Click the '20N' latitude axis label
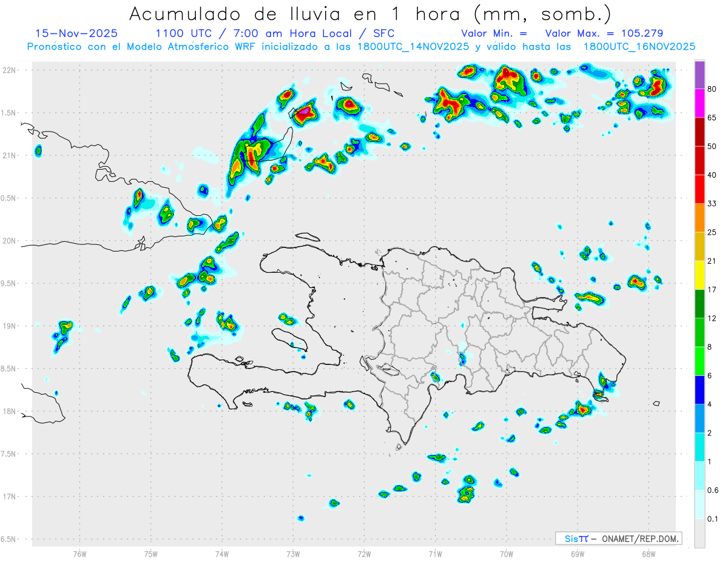Viewport: 728px width, 562px height. coord(9,241)
